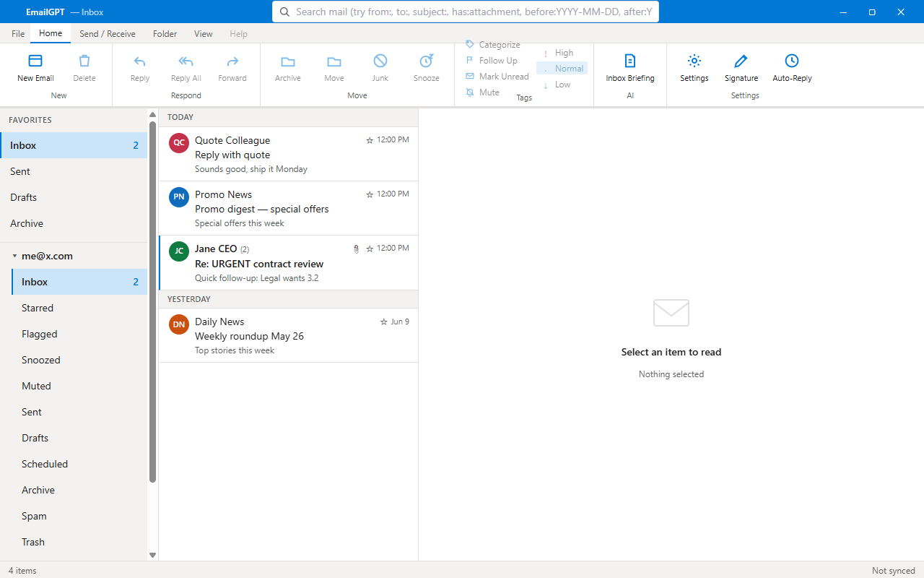Open 'Re: URGENT contract review' email
The image size is (924, 578).
[288, 263]
